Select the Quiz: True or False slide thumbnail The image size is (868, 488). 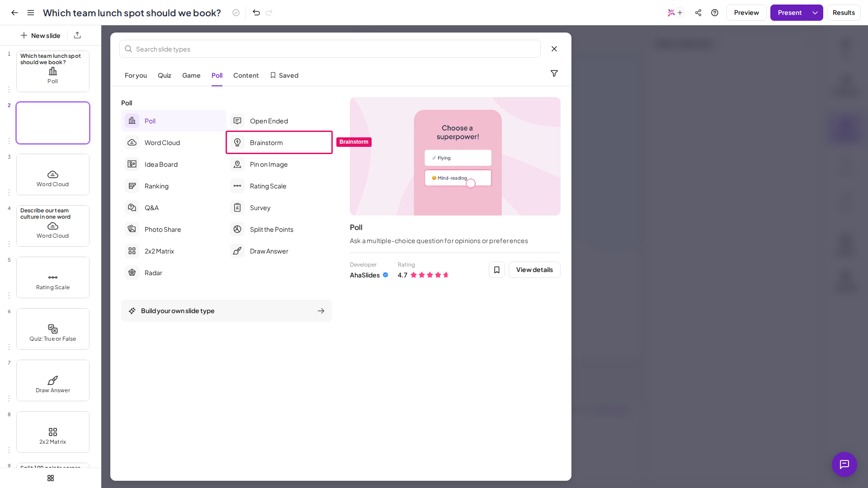pos(53,329)
